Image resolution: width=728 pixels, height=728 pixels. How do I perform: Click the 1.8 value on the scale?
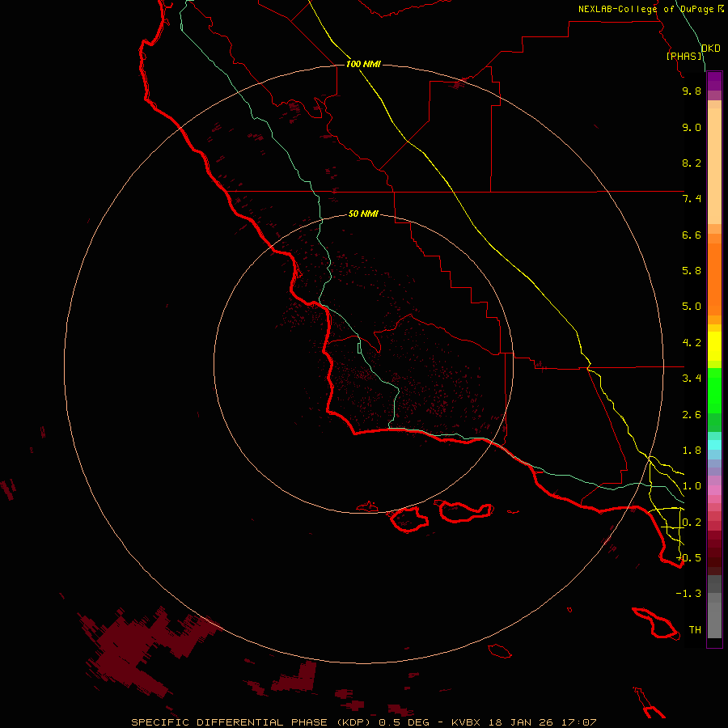point(692,451)
